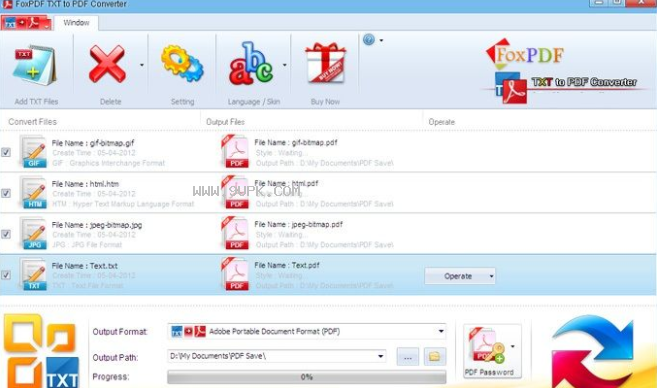Click the browse '...' button

click(x=408, y=357)
